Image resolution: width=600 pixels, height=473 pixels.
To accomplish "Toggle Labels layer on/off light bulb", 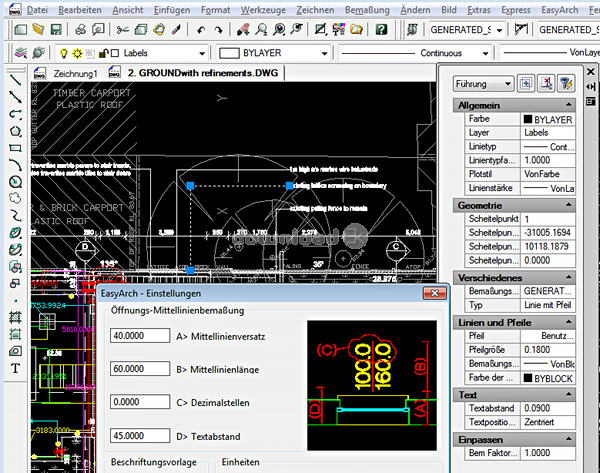I will (64, 53).
